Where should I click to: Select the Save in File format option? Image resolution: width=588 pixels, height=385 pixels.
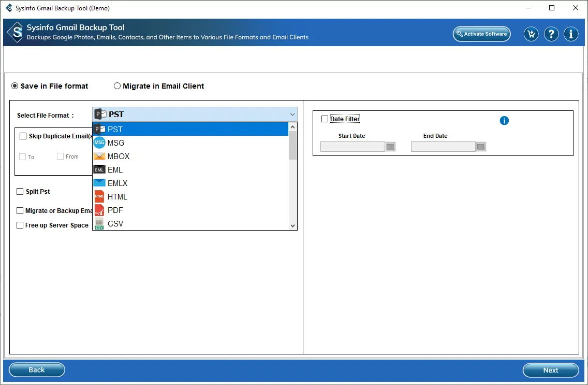(15, 86)
